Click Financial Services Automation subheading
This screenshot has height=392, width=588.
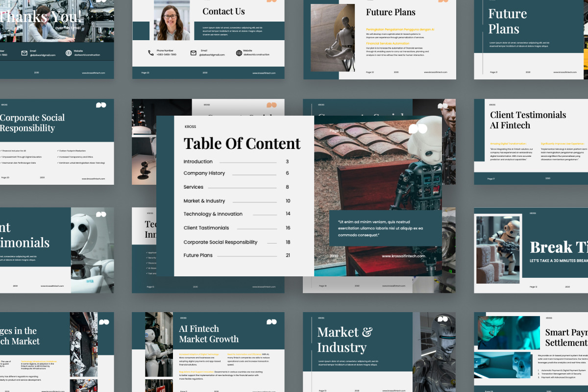tap(388, 44)
